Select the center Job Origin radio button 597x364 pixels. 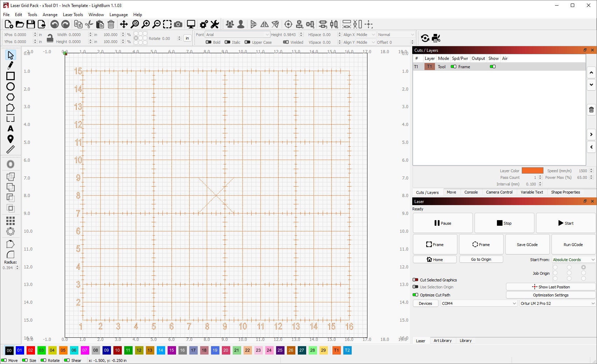click(569, 273)
